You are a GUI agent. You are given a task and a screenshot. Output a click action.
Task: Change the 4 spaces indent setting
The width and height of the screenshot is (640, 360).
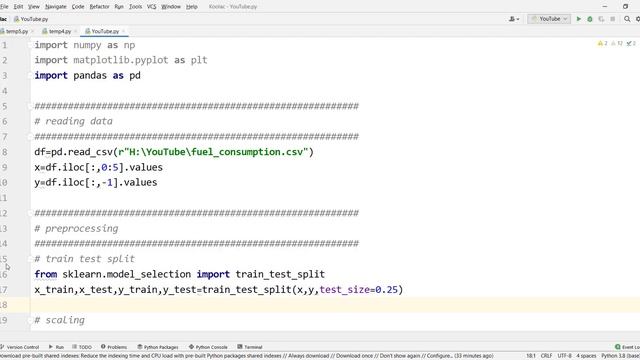(586, 356)
